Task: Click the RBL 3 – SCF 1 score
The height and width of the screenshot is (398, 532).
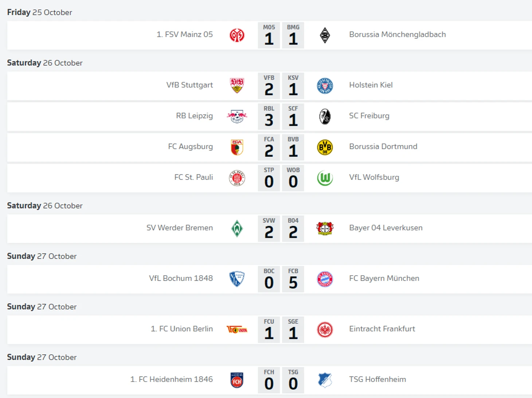Action: click(281, 117)
